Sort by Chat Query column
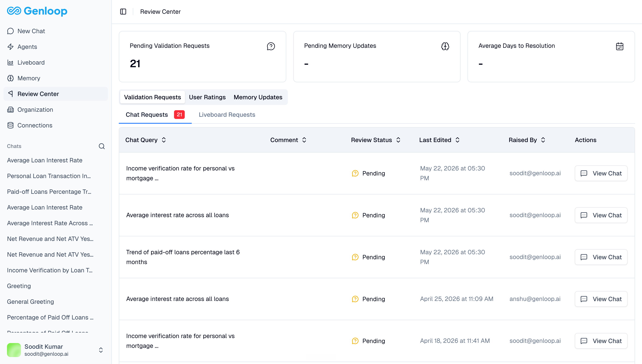Image resolution: width=642 pixels, height=364 pixels. tap(146, 140)
